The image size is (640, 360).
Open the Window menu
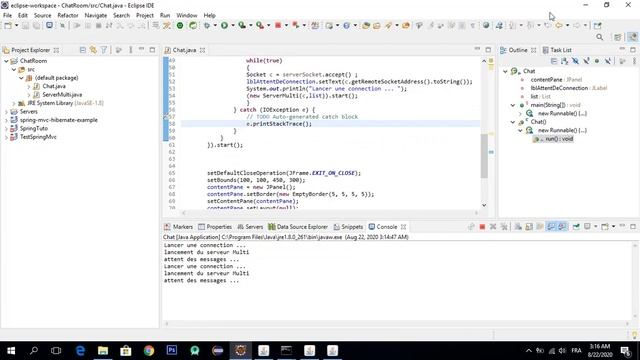coord(187,16)
